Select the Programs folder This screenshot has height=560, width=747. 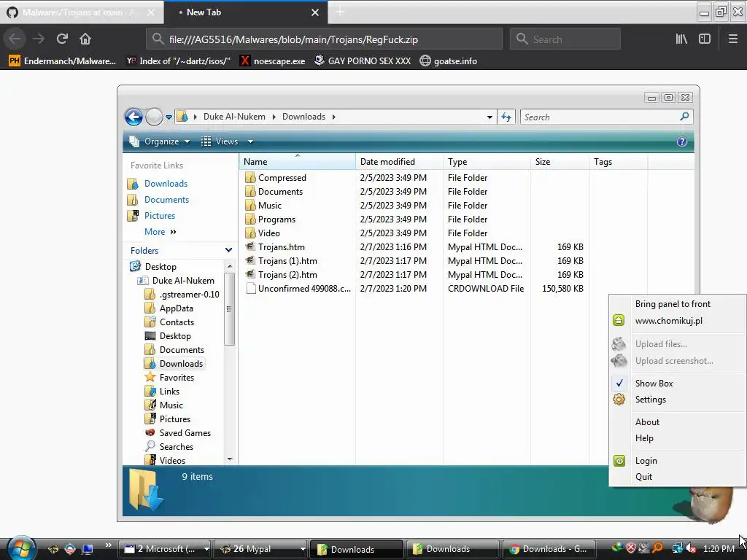tap(276, 219)
